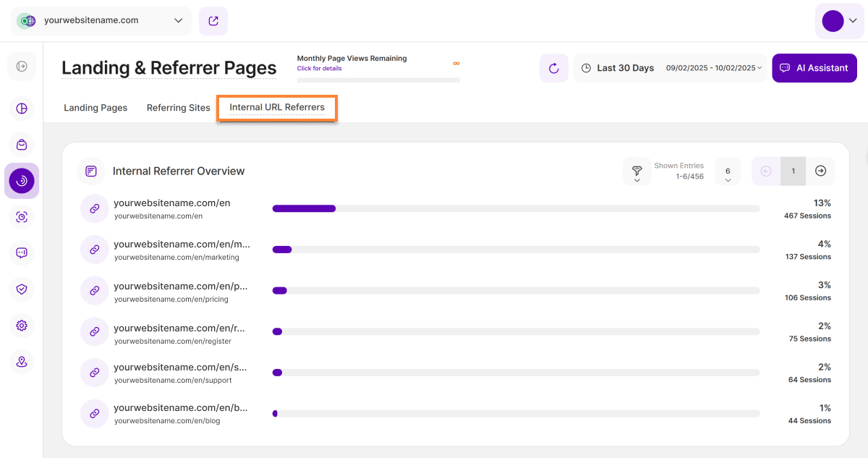Go to the next page of entries

coord(820,171)
